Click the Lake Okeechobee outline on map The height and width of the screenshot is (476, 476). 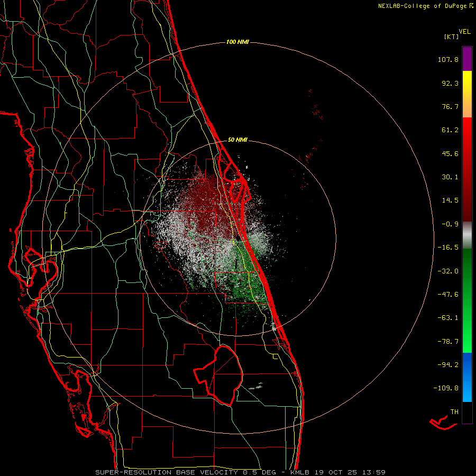[x=218, y=376]
